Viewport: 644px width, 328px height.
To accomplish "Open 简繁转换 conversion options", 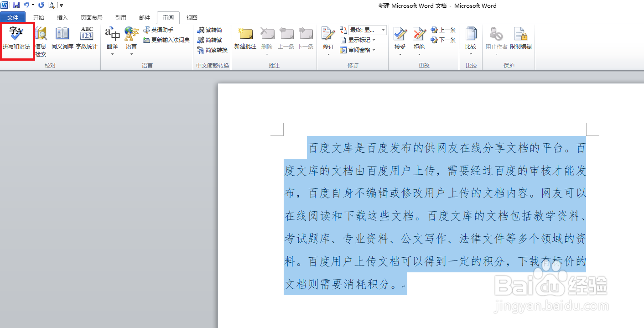I will pos(213,50).
